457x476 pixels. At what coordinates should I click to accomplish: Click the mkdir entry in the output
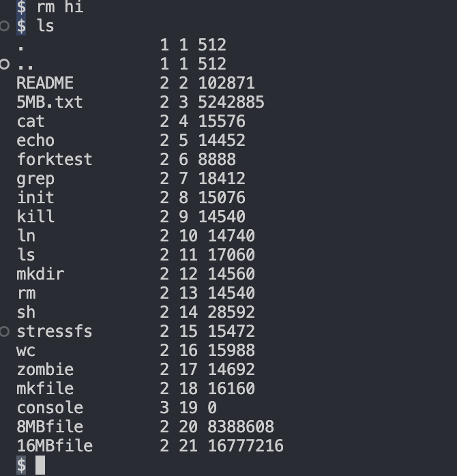pos(40,274)
